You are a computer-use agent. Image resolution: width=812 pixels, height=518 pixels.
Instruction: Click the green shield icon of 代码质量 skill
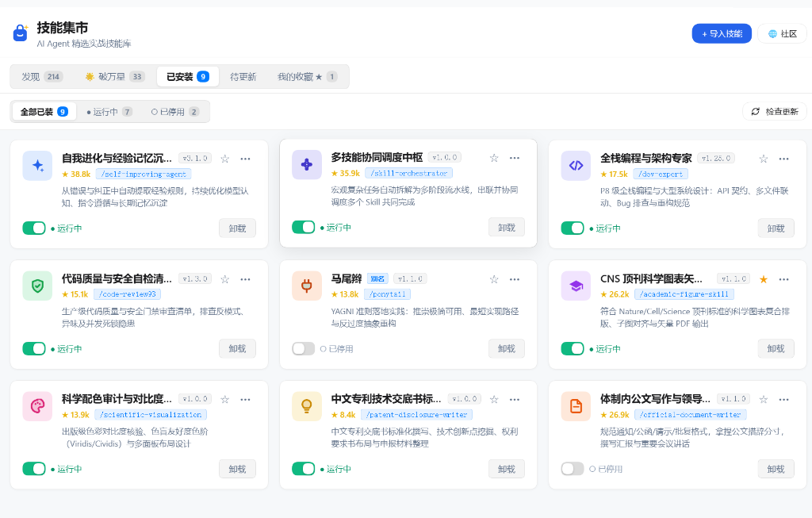(x=37, y=286)
